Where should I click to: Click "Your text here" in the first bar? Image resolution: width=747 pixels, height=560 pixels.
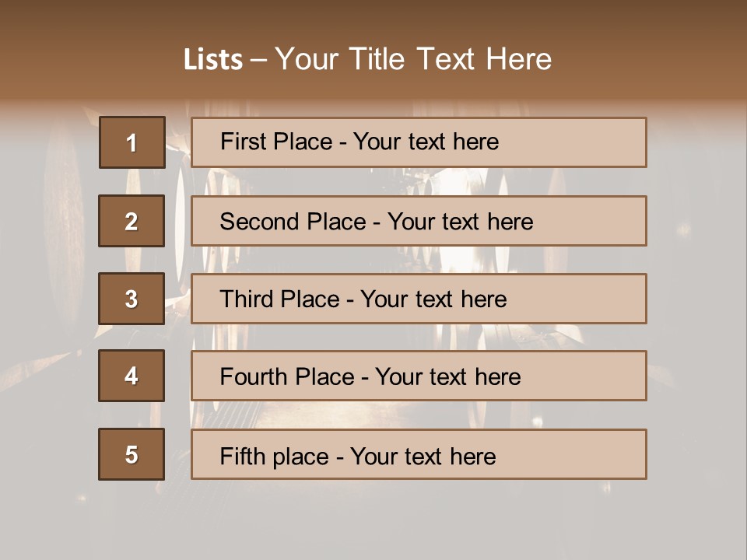click(426, 142)
